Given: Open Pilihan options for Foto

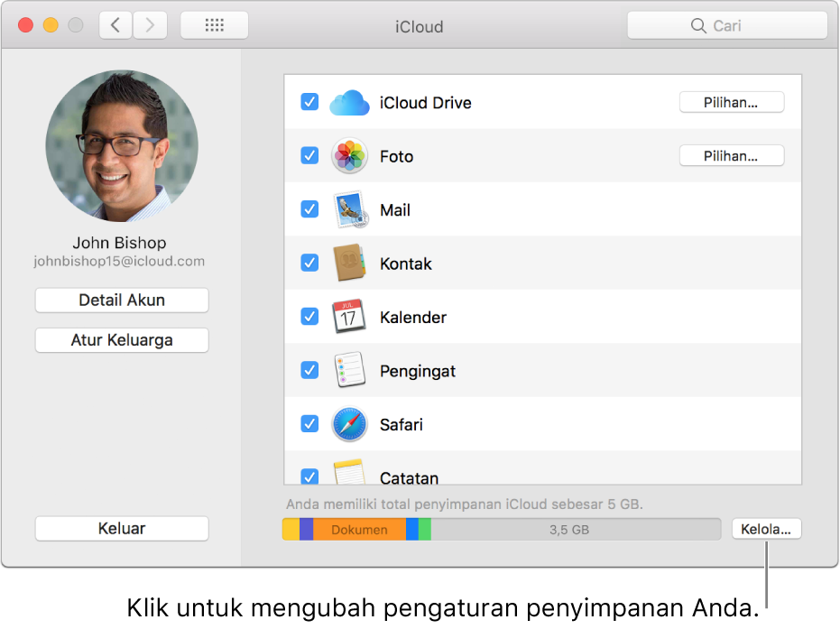Looking at the screenshot, I should click(731, 155).
